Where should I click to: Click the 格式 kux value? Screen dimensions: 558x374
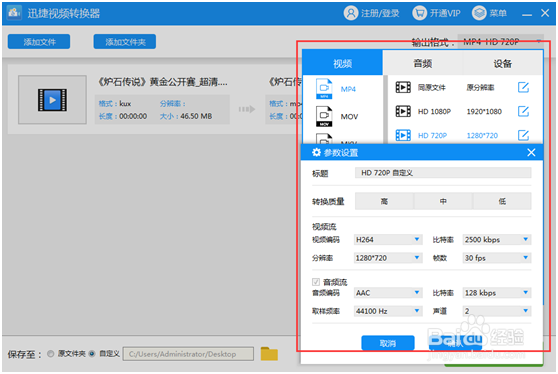(x=125, y=104)
